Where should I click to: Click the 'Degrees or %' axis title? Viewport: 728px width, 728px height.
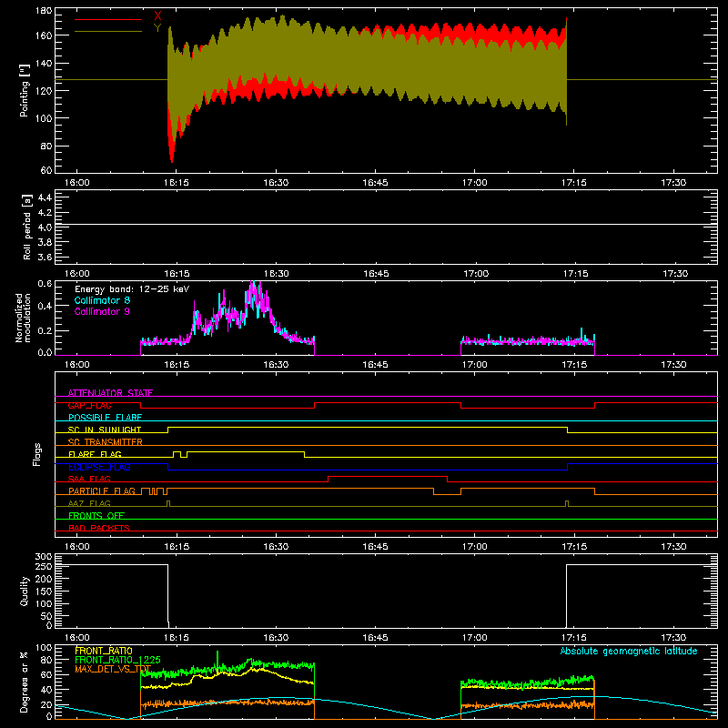click(x=25, y=682)
